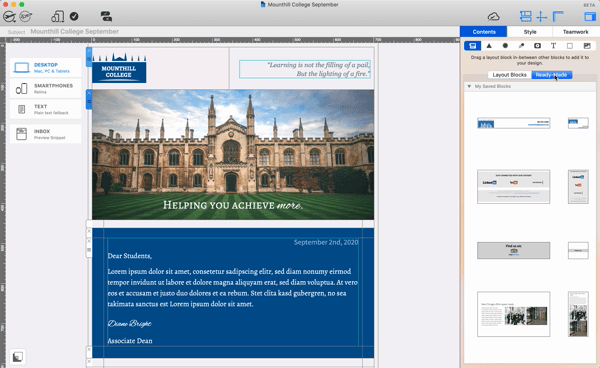Screen dimensions: 600x368
Task: Click the Dear Students, greeting text
Action: [x=129, y=256]
